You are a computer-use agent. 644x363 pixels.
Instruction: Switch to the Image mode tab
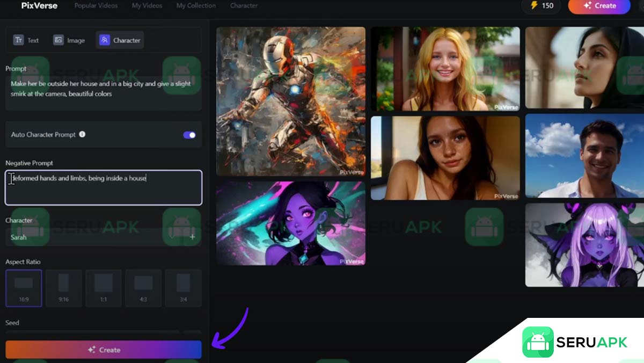69,40
